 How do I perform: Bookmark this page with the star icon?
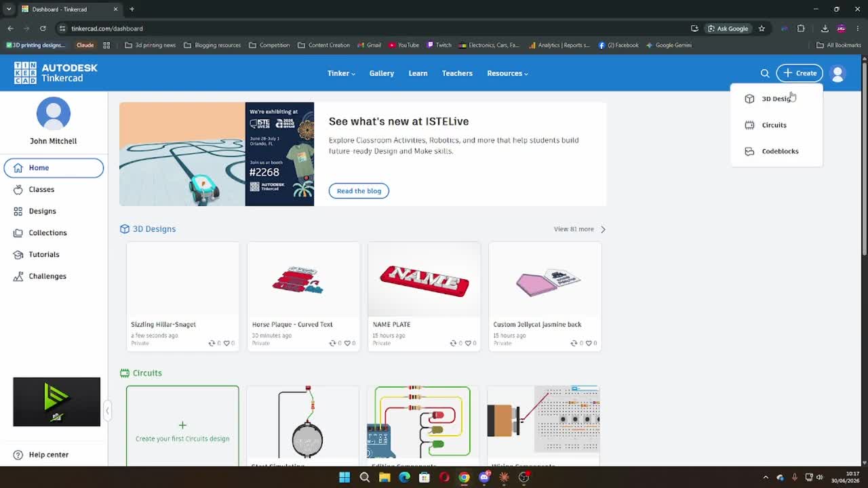[x=762, y=28]
